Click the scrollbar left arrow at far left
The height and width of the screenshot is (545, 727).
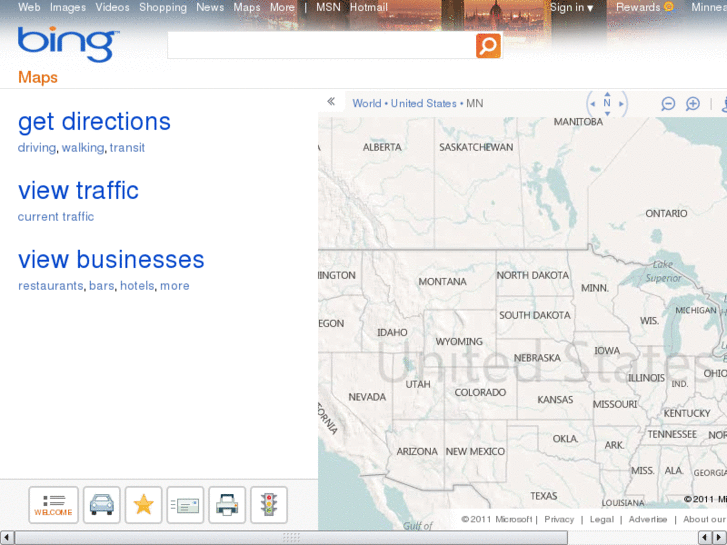[6, 538]
